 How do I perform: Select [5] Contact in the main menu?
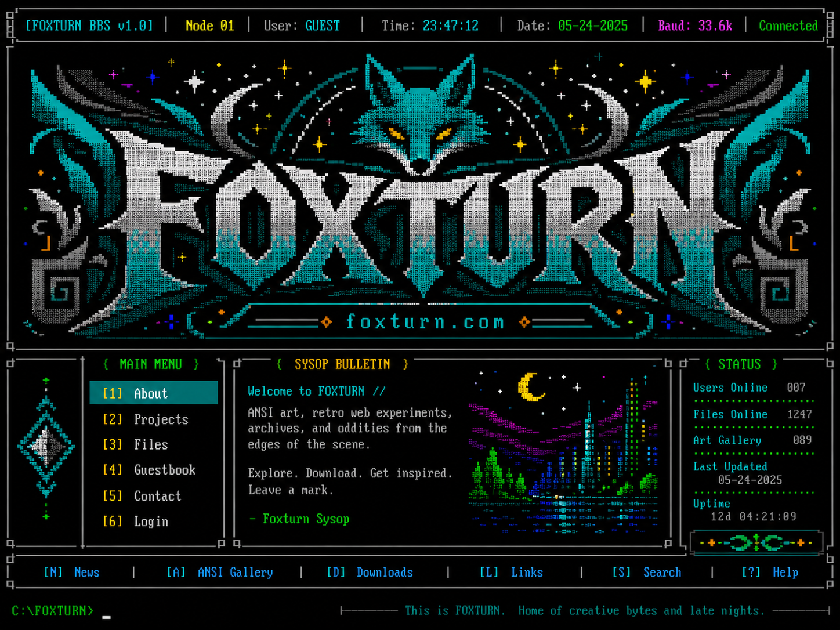(142, 496)
